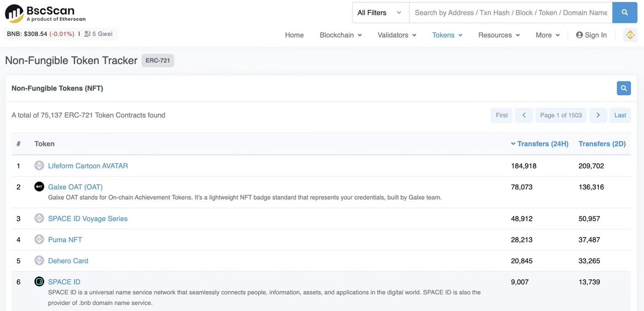Go to the next page arrow
Viewport: 644px width, 311px height.
(x=598, y=115)
